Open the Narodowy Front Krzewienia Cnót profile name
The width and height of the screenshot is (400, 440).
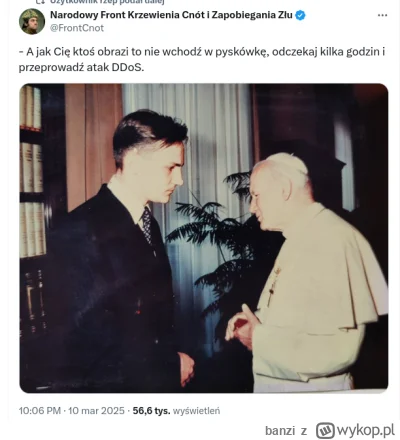point(171,15)
